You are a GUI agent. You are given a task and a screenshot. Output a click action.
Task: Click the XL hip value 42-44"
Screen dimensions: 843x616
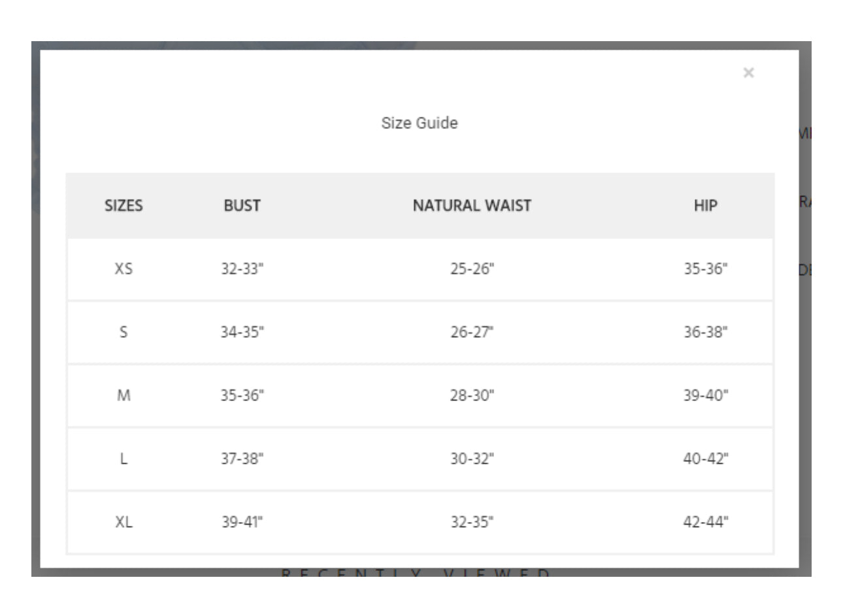pyautogui.click(x=705, y=522)
